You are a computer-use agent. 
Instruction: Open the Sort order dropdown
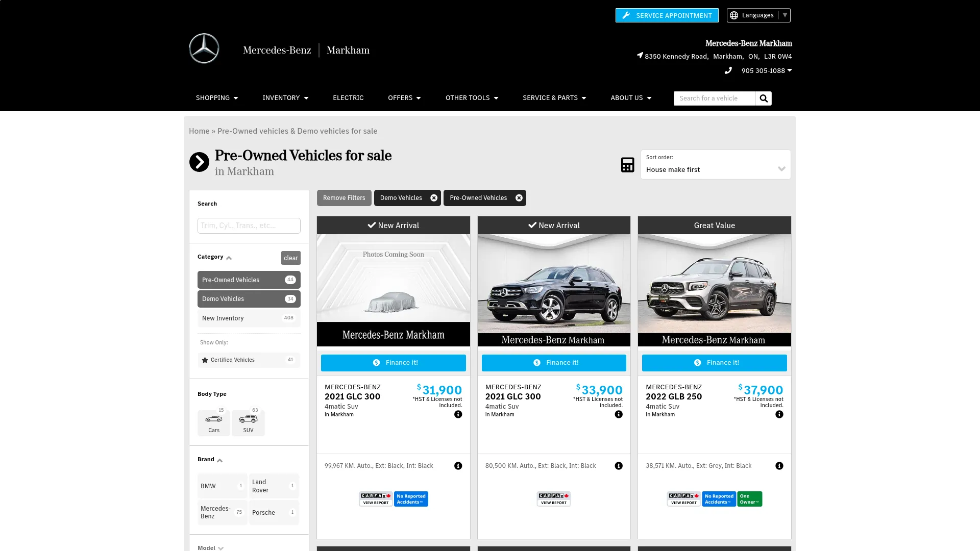point(716,165)
